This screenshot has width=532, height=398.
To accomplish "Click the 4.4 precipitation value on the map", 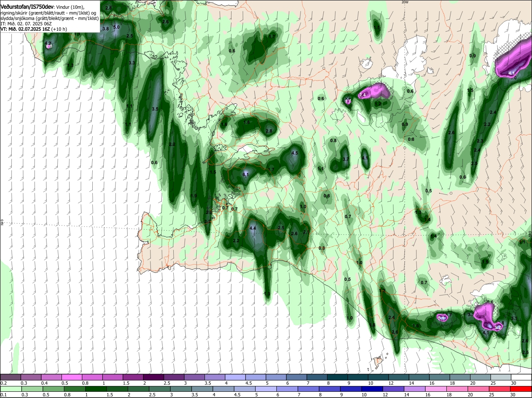I will click(x=253, y=228).
